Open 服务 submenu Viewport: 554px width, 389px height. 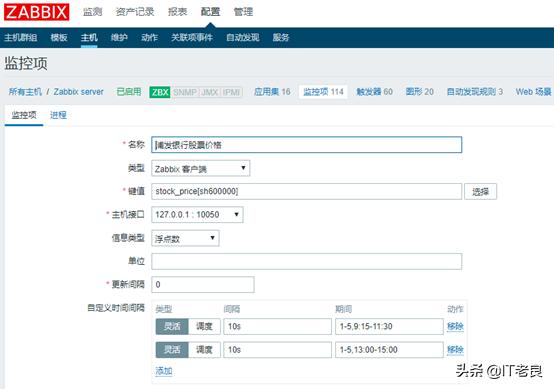[x=281, y=37]
